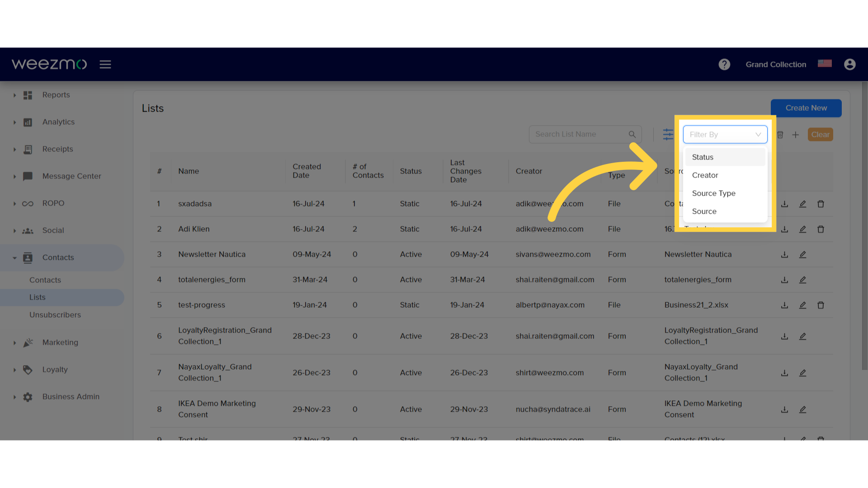Expand the Analytics sidebar section
868x488 pixels.
pyautogui.click(x=14, y=122)
